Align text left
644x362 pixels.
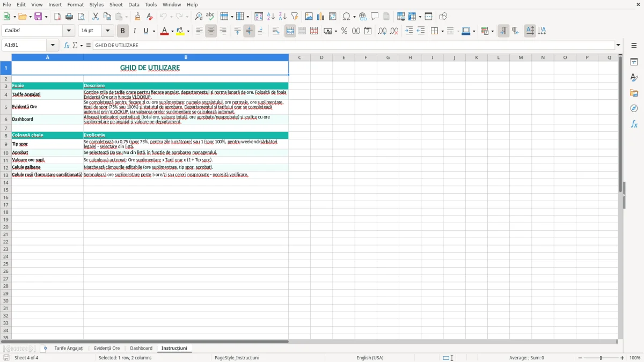199,31
